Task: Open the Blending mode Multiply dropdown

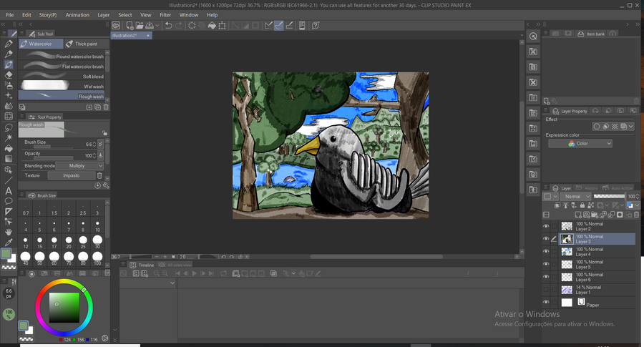Action: (79, 165)
